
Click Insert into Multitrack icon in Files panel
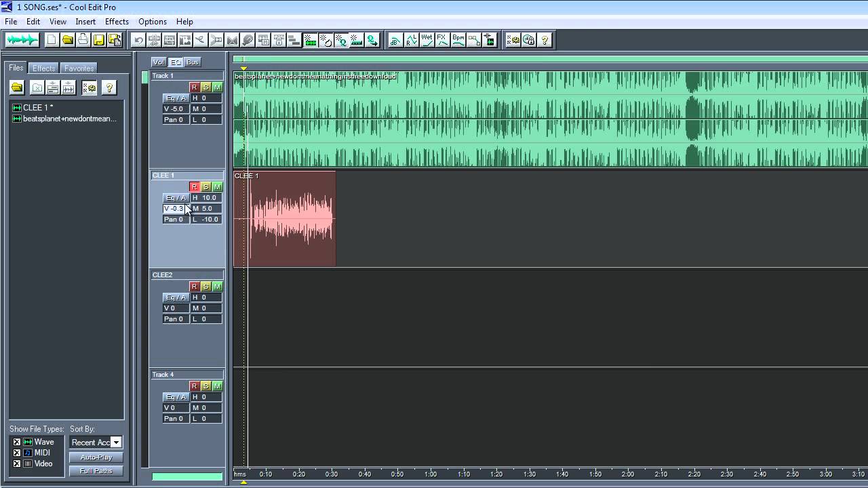pyautogui.click(x=53, y=87)
